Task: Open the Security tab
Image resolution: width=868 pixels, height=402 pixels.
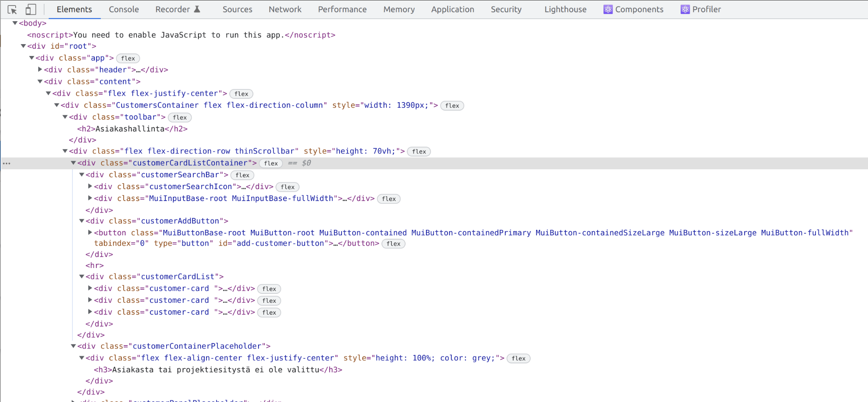Action: coord(506,9)
